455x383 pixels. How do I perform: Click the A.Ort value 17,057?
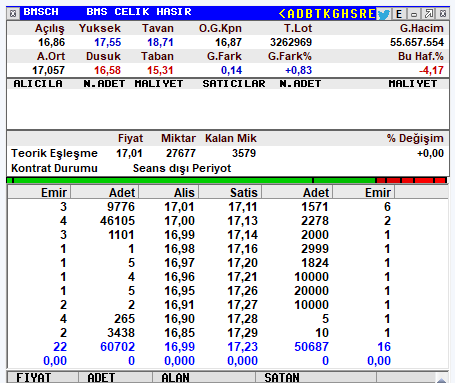(48, 70)
